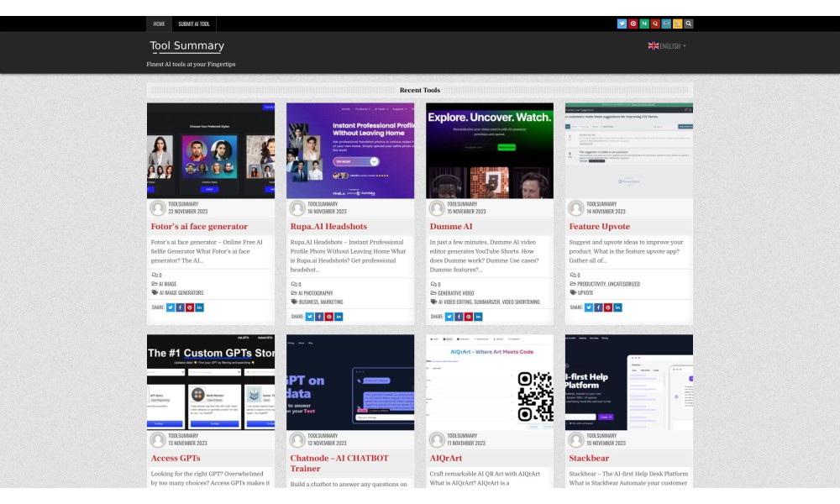Open the Submit AI Tool menu item

(x=194, y=24)
